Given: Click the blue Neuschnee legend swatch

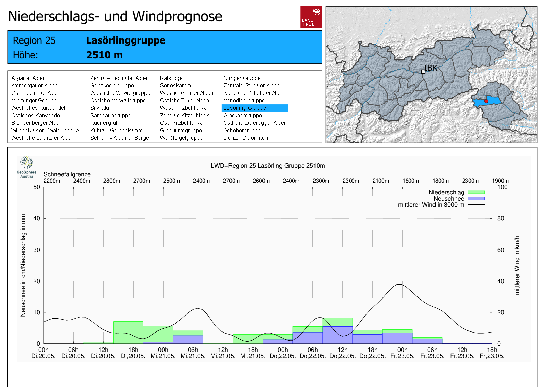Looking at the screenshot, I should (x=476, y=199).
